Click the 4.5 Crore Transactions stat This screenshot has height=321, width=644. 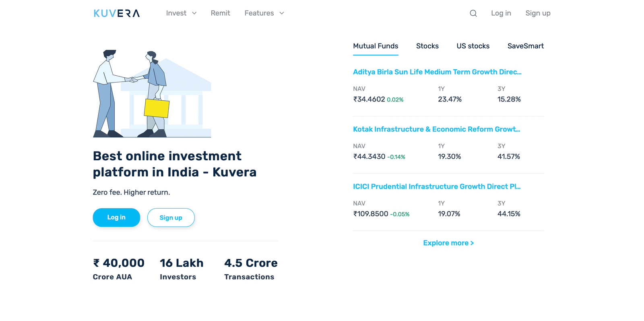click(x=251, y=269)
